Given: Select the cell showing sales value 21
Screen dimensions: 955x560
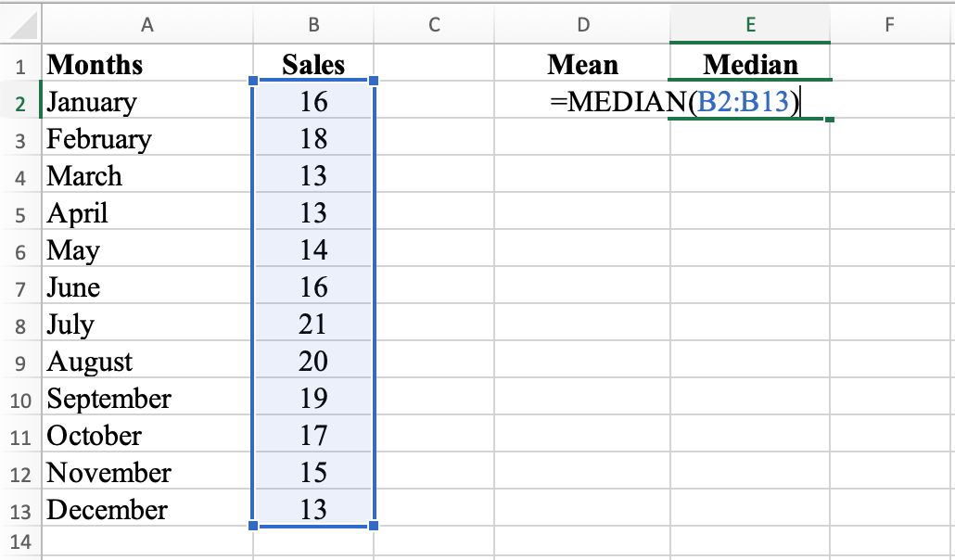Looking at the screenshot, I should coord(312,325).
